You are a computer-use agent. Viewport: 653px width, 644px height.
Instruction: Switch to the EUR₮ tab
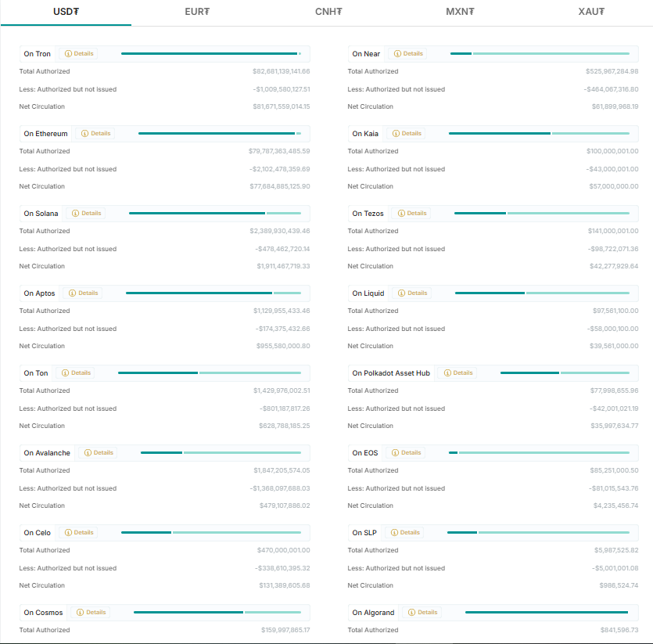coord(197,12)
